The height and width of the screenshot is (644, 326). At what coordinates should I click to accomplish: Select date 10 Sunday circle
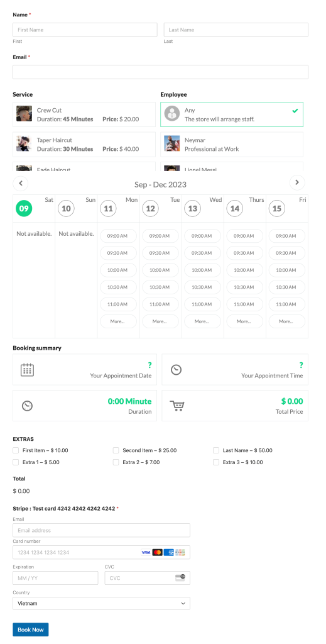[66, 209]
